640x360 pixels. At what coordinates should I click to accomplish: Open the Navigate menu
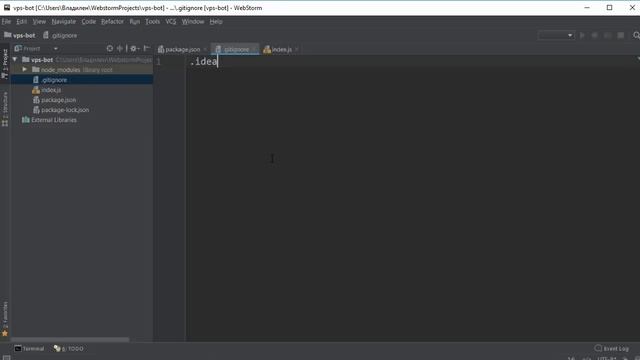point(64,22)
